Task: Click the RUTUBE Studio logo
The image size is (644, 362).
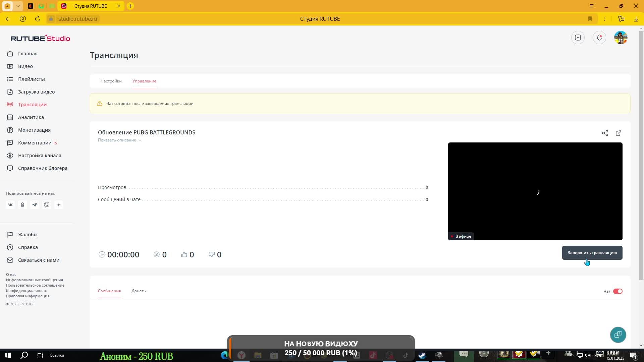Action: (x=40, y=38)
